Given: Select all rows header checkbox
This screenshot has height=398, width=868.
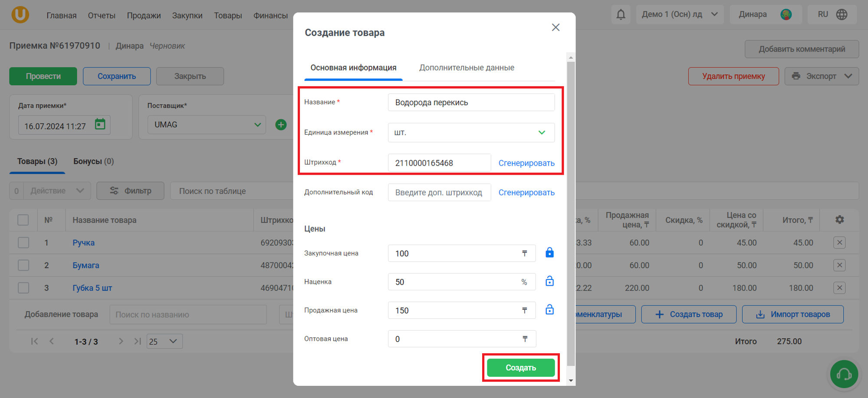Looking at the screenshot, I should pos(23,220).
